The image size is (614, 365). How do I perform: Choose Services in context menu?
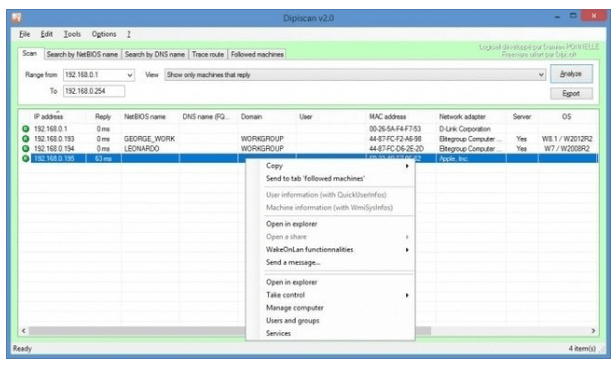coord(278,334)
